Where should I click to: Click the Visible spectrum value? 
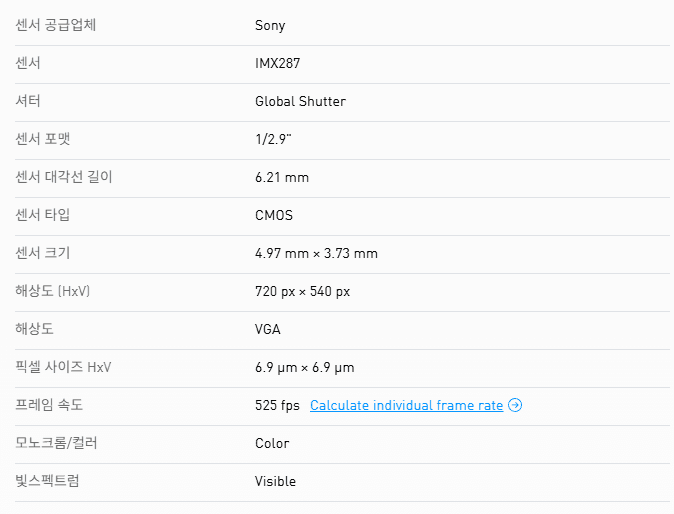point(275,481)
